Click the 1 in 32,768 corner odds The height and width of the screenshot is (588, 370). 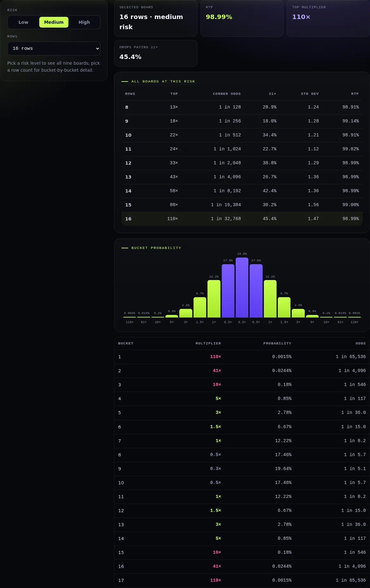coord(226,219)
